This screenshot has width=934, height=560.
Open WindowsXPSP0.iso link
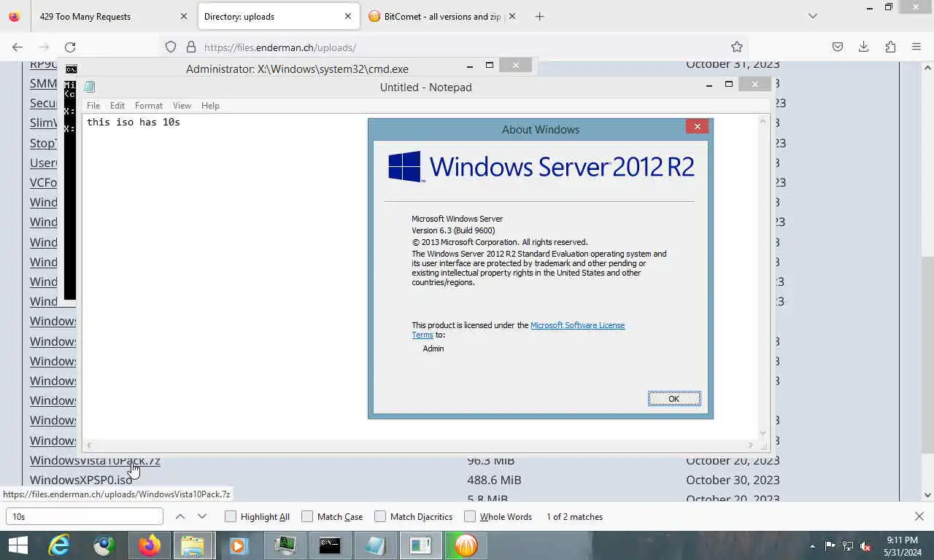(x=81, y=480)
